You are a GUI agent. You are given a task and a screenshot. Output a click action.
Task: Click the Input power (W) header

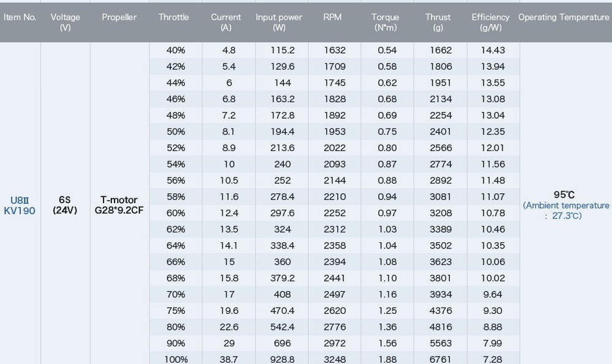point(278,22)
